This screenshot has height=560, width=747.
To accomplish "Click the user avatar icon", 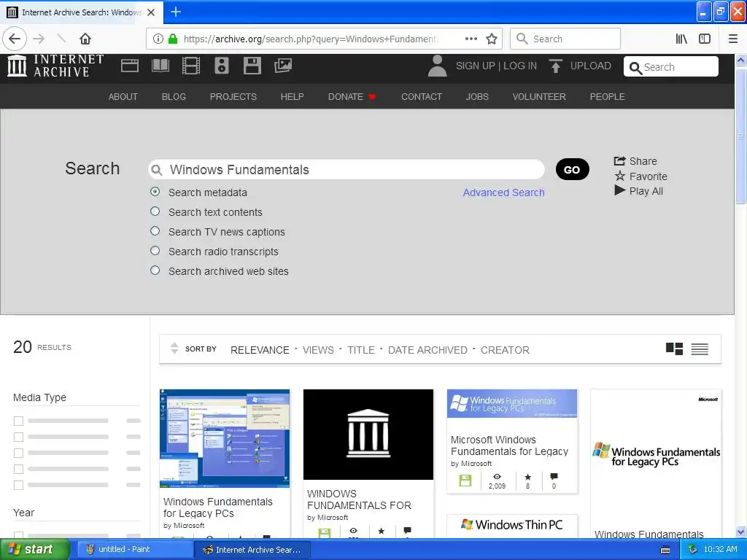I will click(438, 66).
